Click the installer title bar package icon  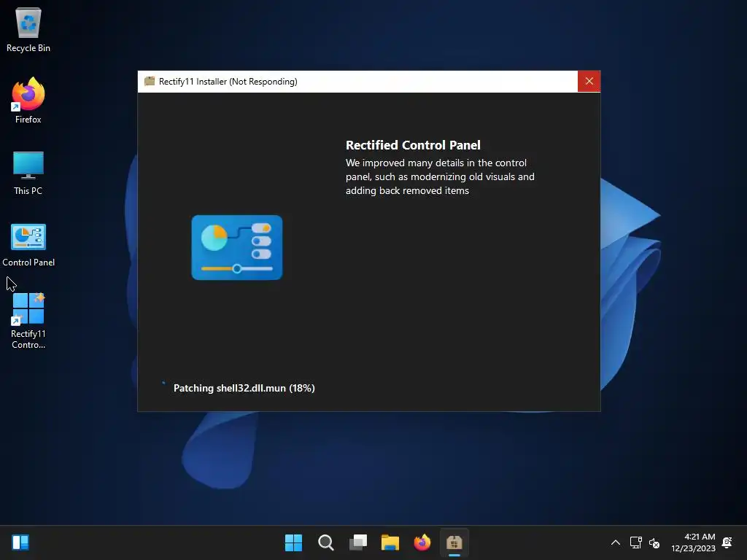point(150,82)
